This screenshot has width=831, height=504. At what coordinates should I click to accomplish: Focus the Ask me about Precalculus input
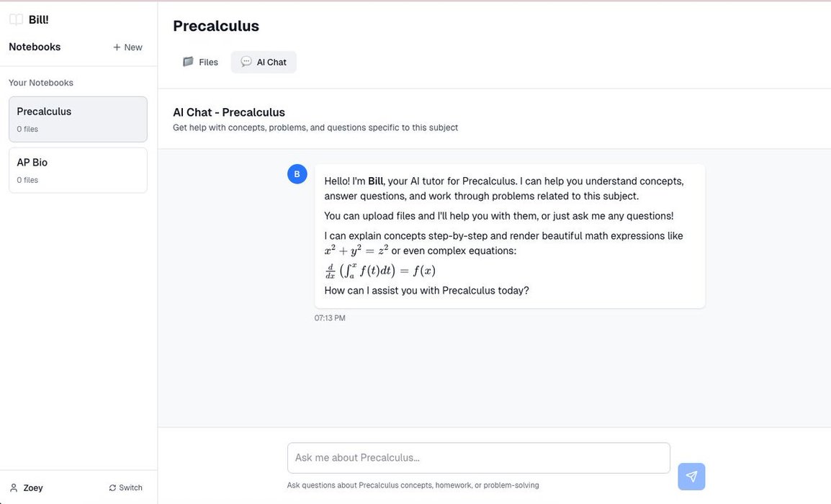[x=478, y=458]
